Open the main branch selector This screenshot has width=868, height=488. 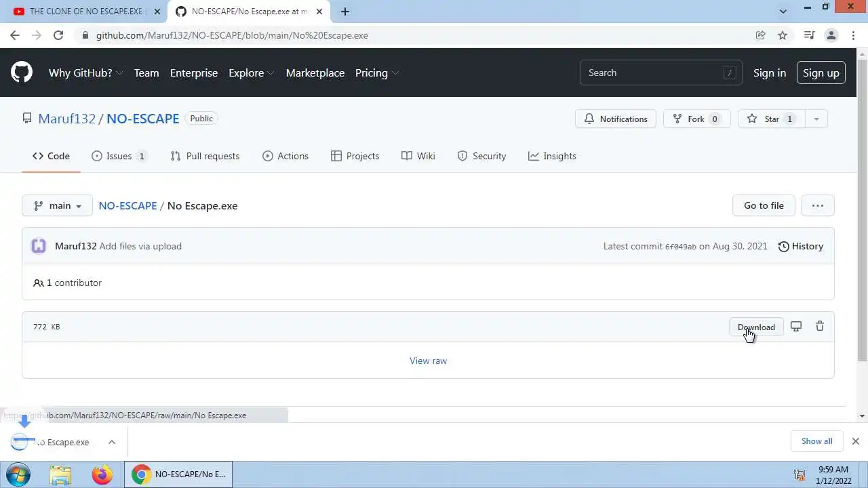click(x=57, y=205)
